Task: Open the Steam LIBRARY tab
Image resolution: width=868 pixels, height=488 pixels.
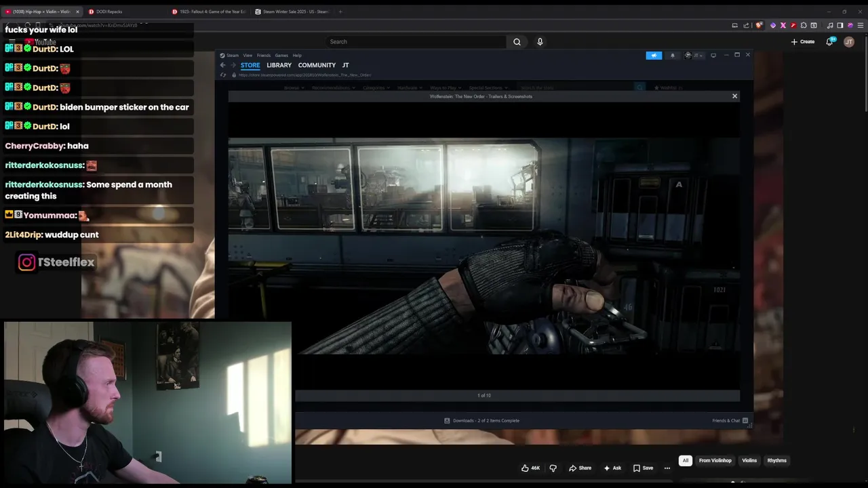Action: click(x=279, y=65)
